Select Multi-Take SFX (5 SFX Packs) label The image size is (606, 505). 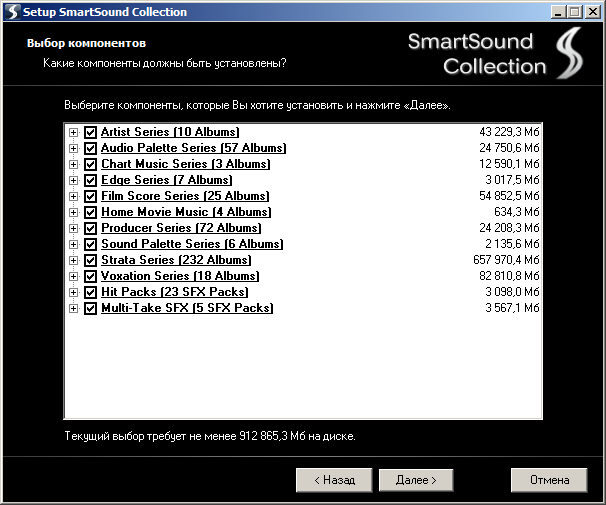click(187, 308)
